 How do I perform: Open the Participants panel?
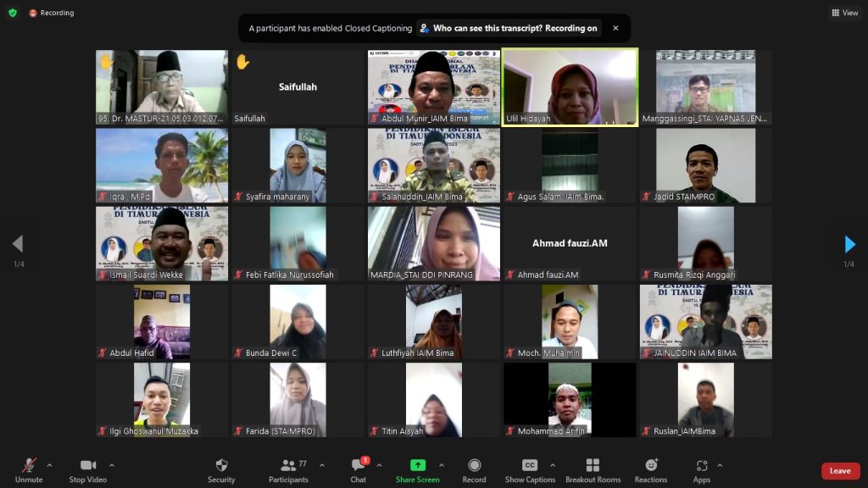tap(288, 470)
